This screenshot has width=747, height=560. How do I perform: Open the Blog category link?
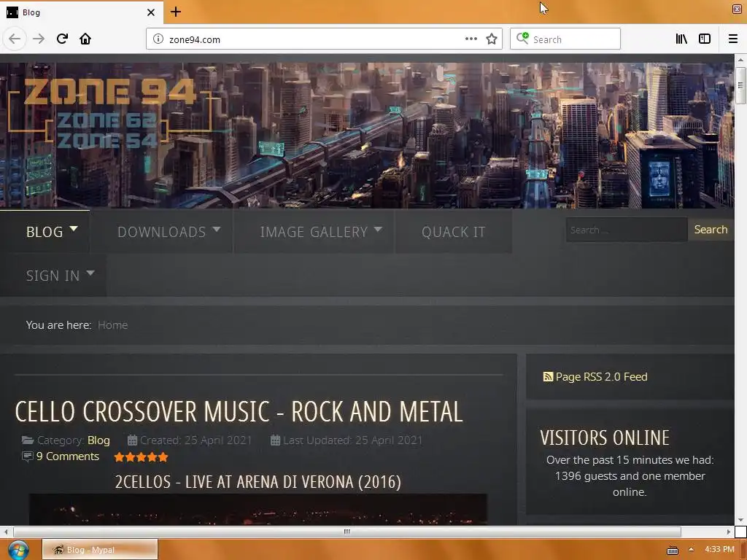[x=98, y=440]
